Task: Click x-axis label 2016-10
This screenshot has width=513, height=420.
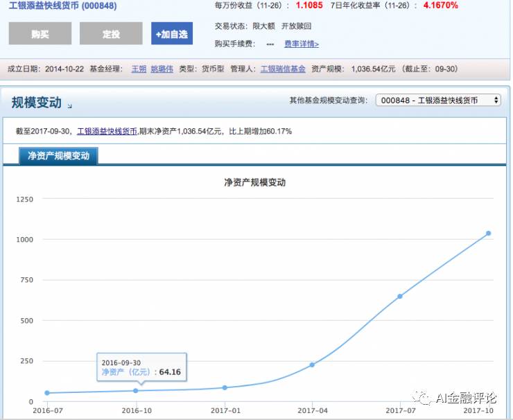Action: point(137,410)
